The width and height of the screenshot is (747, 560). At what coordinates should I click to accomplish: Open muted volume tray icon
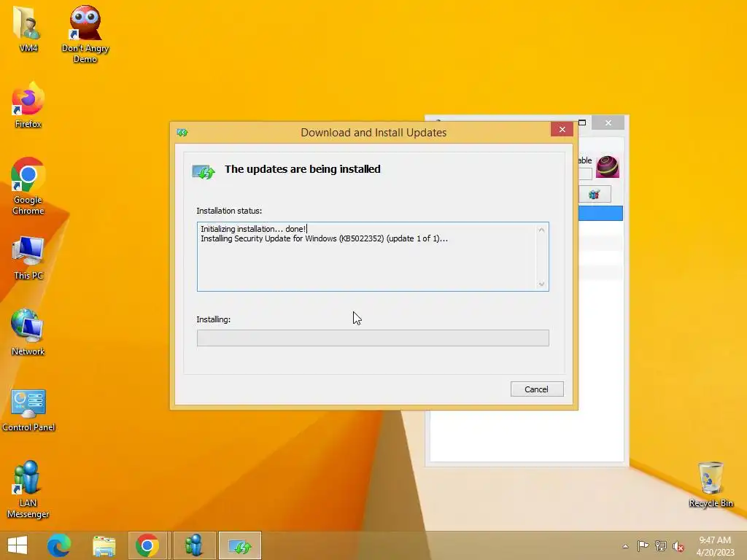coord(678,546)
